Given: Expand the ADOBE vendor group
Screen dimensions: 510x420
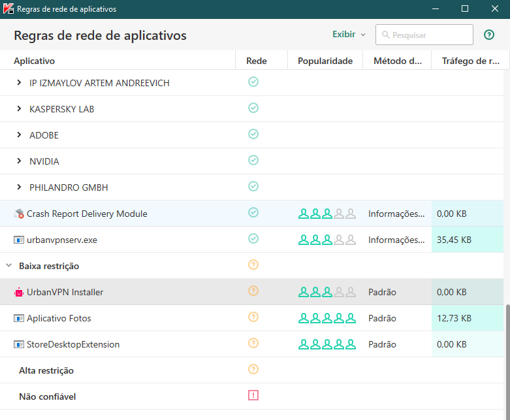Looking at the screenshot, I should click(x=20, y=135).
